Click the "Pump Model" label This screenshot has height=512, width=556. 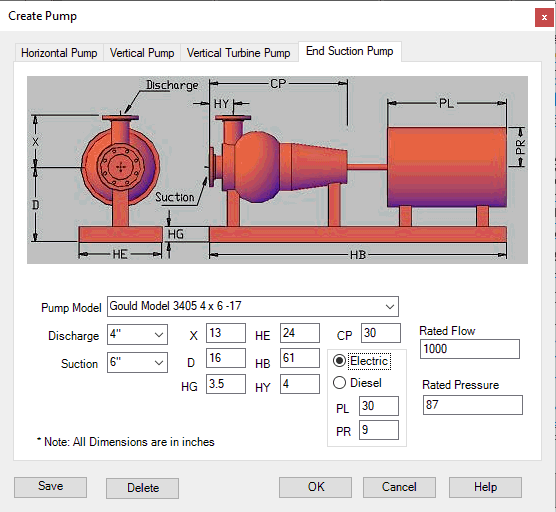click(x=71, y=307)
